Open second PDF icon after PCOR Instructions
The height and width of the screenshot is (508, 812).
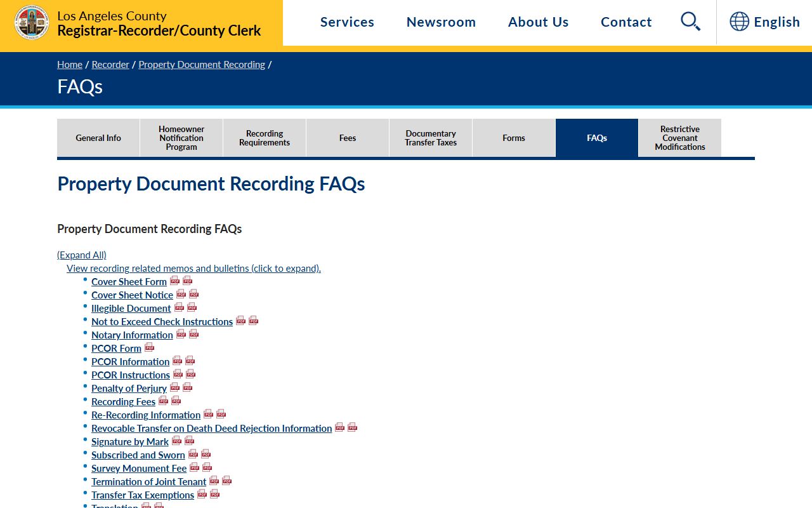coord(190,374)
